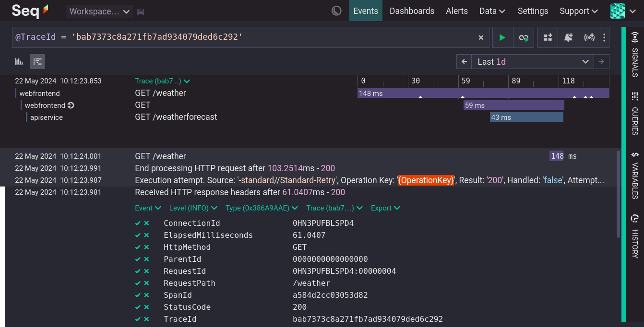Click the checkmark filter for RequestPath
The image size is (644, 327).
coord(138,283)
